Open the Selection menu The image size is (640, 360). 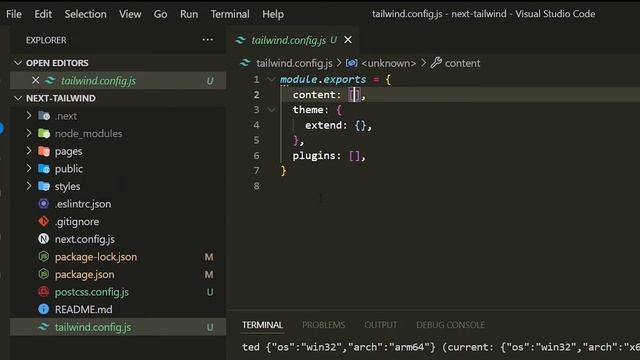click(x=85, y=14)
